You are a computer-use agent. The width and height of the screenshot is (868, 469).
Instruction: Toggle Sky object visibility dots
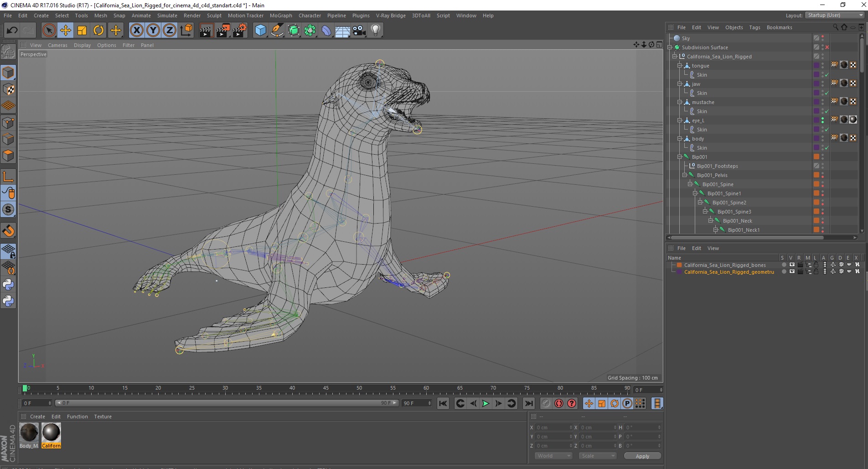pyautogui.click(x=823, y=38)
